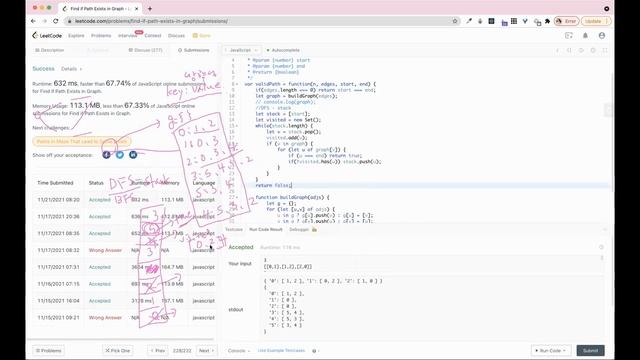Screen dimensions: 640x360
Task: Open the Interview nav item
Action: point(127,36)
